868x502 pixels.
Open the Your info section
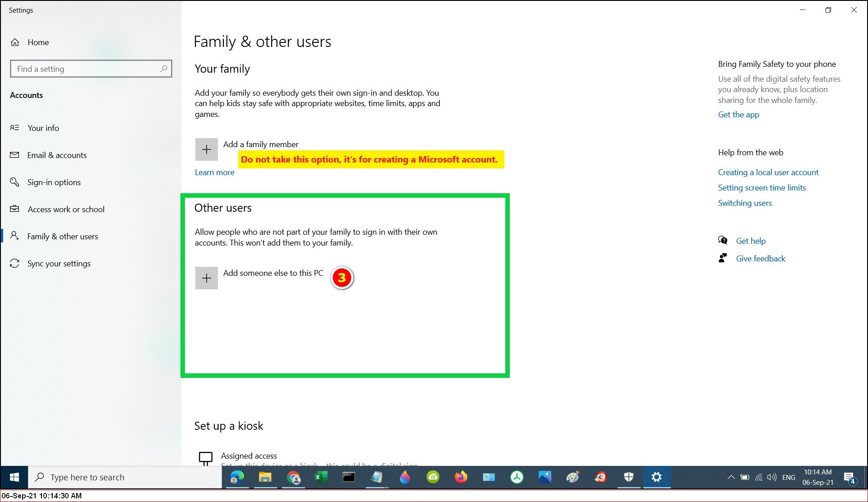[x=43, y=128]
